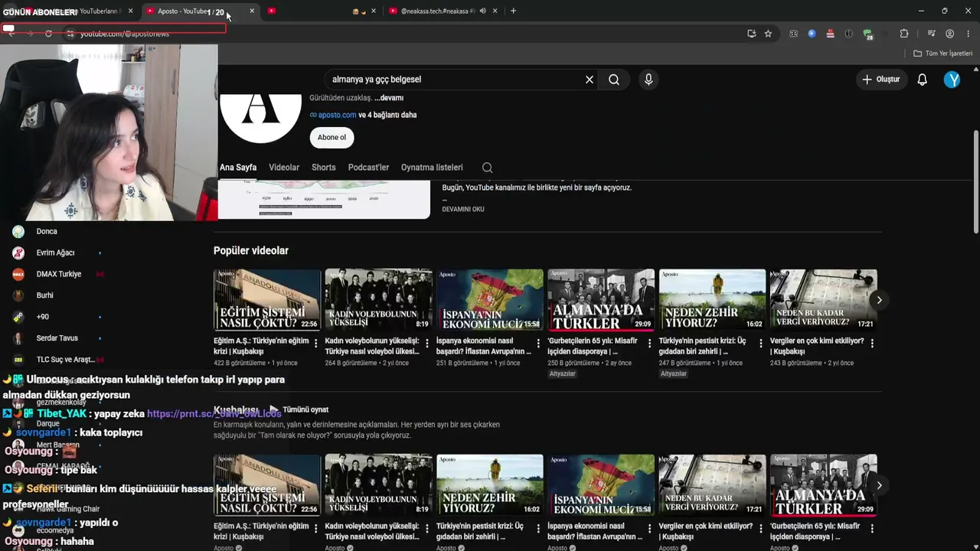
Task: Play 'Neden Bu Kadar Vergi Veriyoruz?' popular thumbnail
Action: [x=824, y=299]
